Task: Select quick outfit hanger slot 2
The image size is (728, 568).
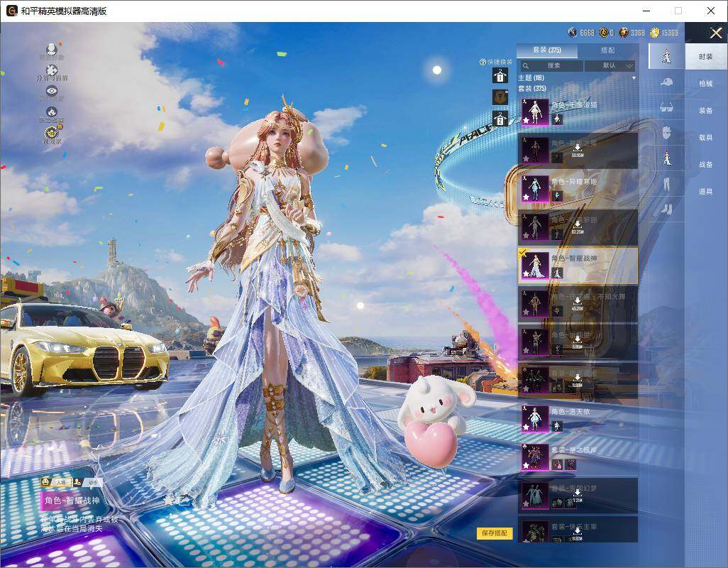Action: (x=500, y=119)
